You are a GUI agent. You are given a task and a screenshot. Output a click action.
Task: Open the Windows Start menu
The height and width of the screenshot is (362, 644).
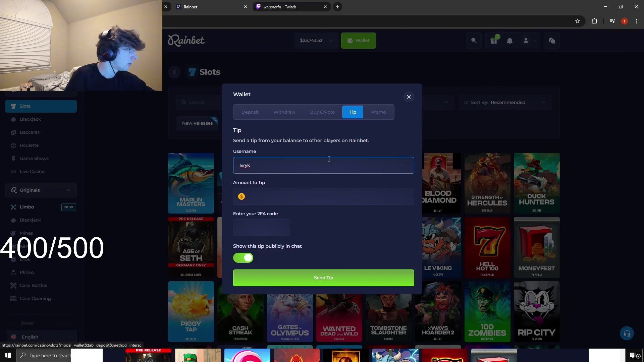pyautogui.click(x=8, y=355)
